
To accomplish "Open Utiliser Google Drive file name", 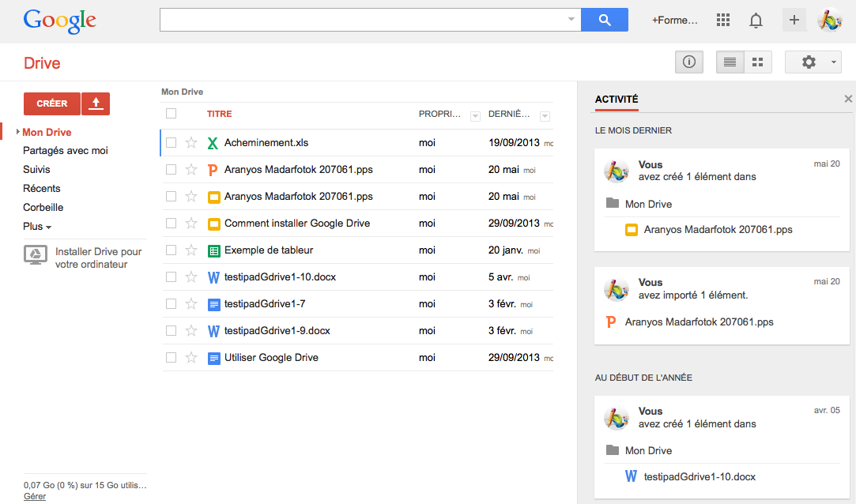I will [271, 358].
